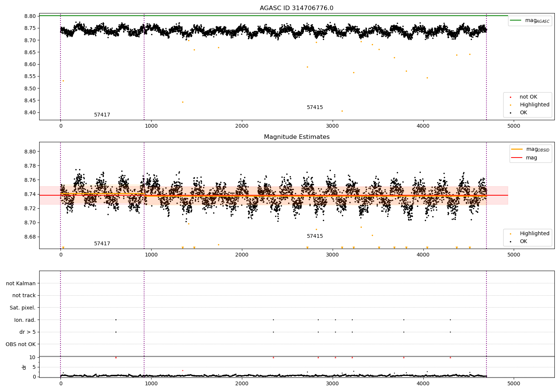Viewport: 560px width, 392px height.
Task: Click the 'Magnitude Estimates' plot title
Action: (296, 137)
